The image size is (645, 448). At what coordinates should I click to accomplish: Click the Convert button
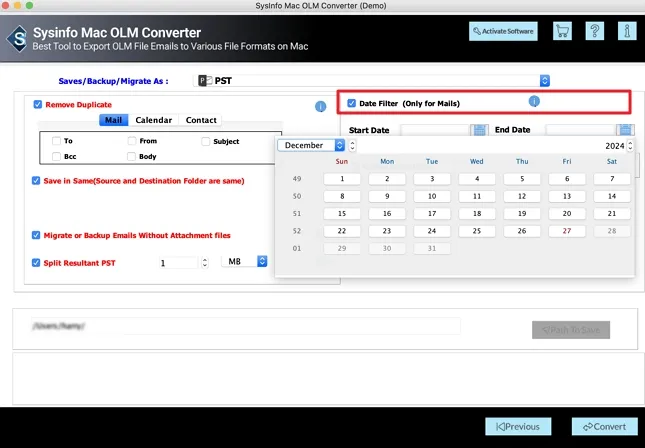(605, 427)
